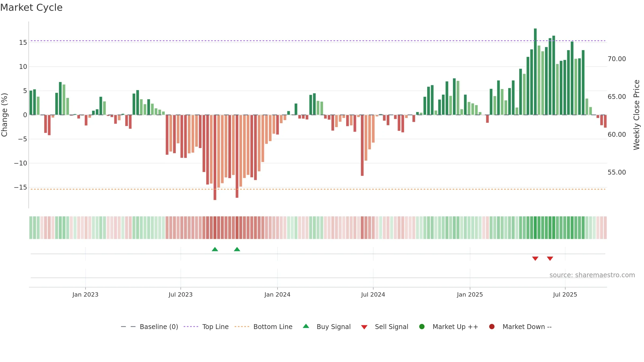Click the Market Cycle chart title

click(x=31, y=8)
